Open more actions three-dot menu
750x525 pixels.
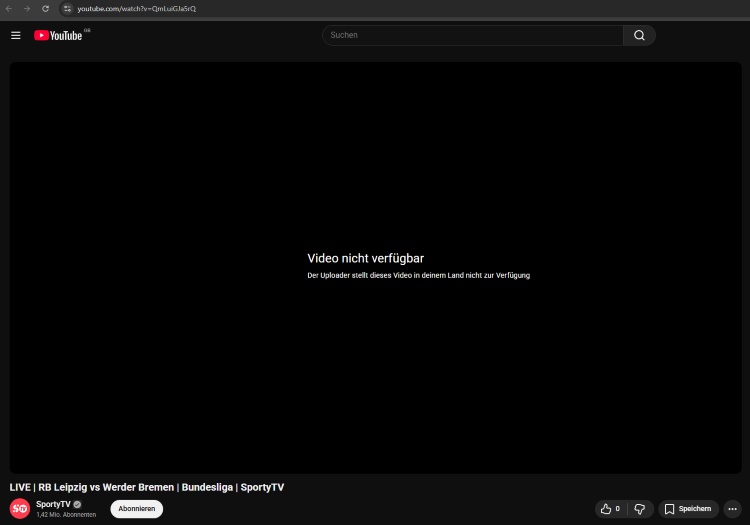pyautogui.click(x=732, y=509)
